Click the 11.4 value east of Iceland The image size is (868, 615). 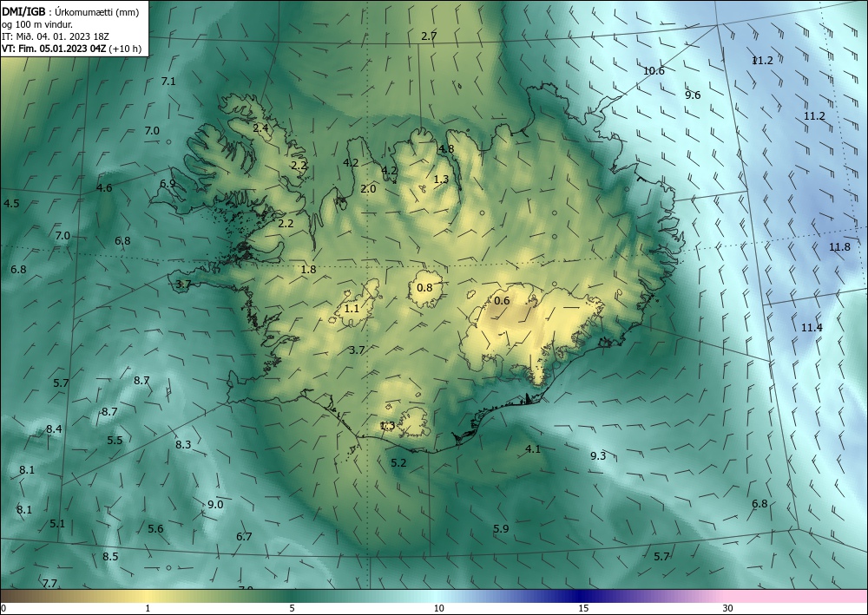(812, 328)
